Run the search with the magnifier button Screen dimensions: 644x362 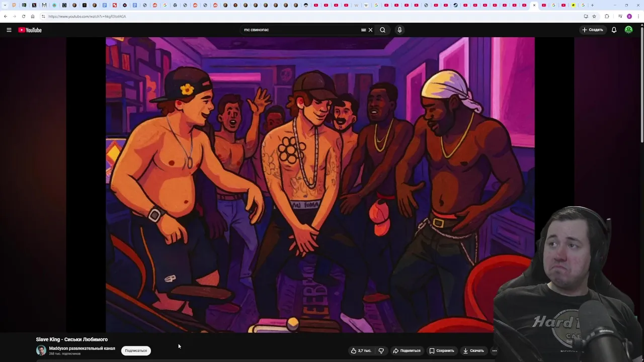pyautogui.click(x=382, y=30)
